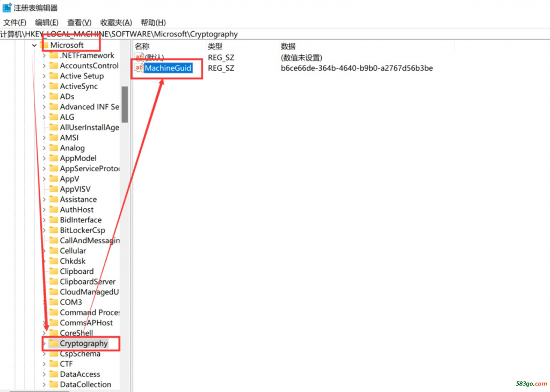Viewport: 550px width, 392px height.
Task: Select the .NETFramework folder icon
Action: pos(54,55)
